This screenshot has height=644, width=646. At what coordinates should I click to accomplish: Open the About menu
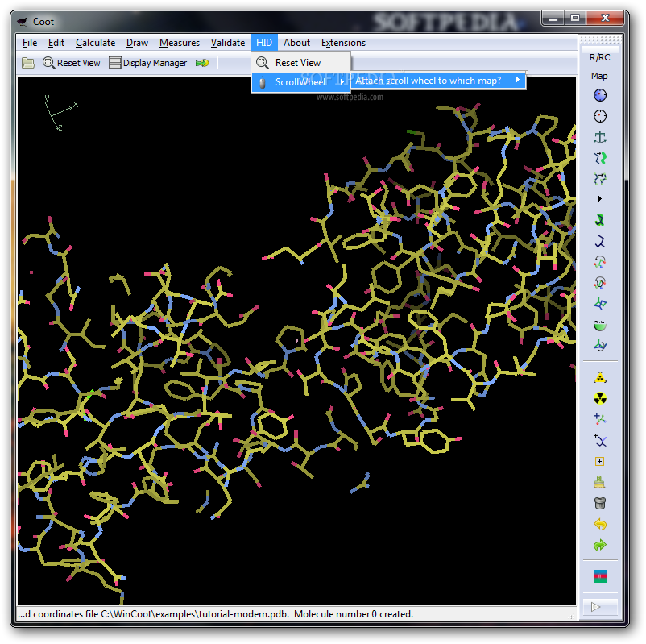point(296,43)
